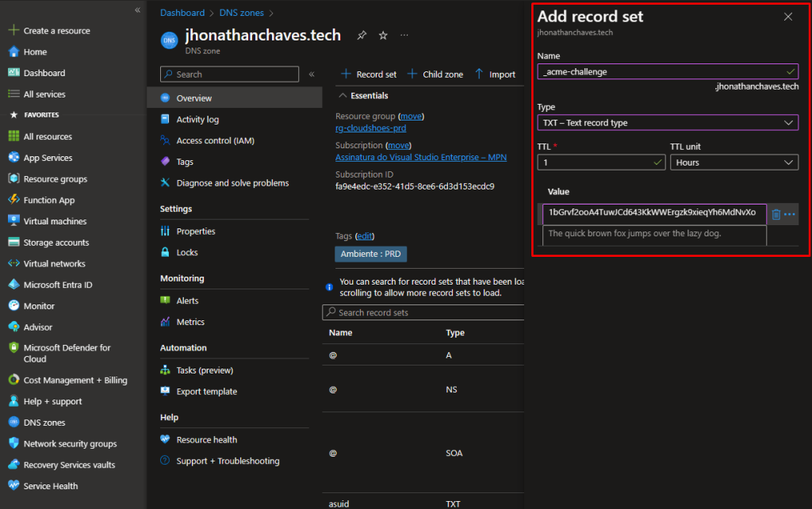Open Monitor in the sidebar
The width and height of the screenshot is (812, 509).
click(x=39, y=307)
